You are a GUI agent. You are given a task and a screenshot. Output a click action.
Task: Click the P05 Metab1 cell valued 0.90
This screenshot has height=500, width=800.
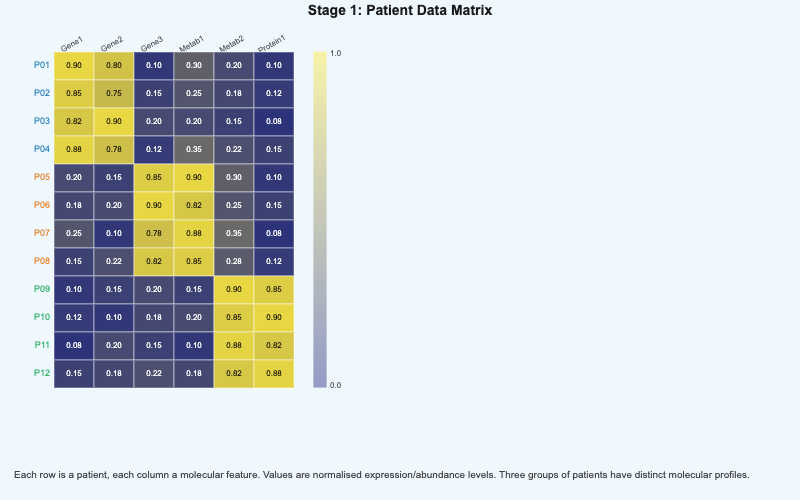[194, 177]
